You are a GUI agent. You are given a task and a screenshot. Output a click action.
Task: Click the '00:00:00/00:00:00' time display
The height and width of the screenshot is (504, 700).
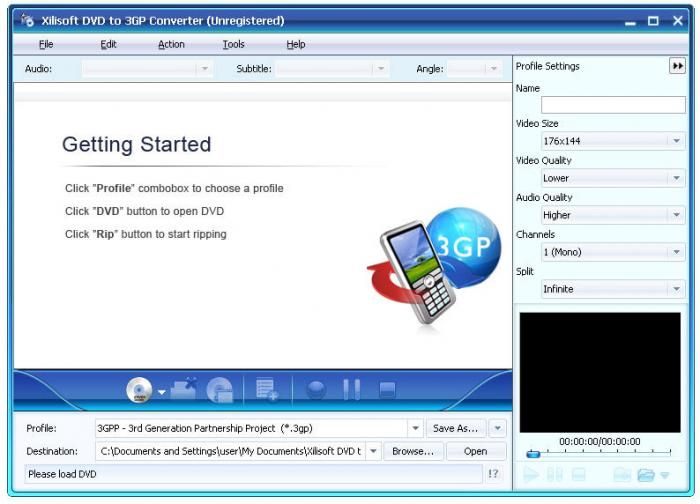pyautogui.click(x=600, y=442)
